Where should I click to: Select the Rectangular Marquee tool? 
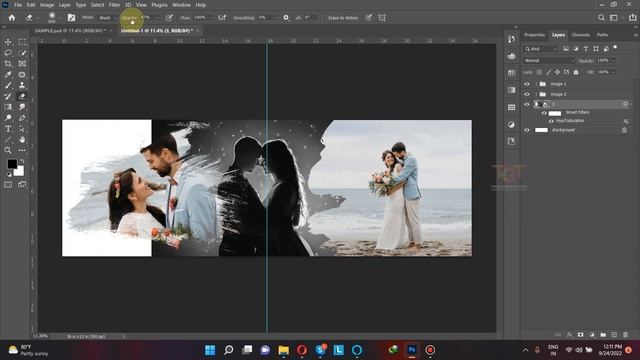coord(22,42)
